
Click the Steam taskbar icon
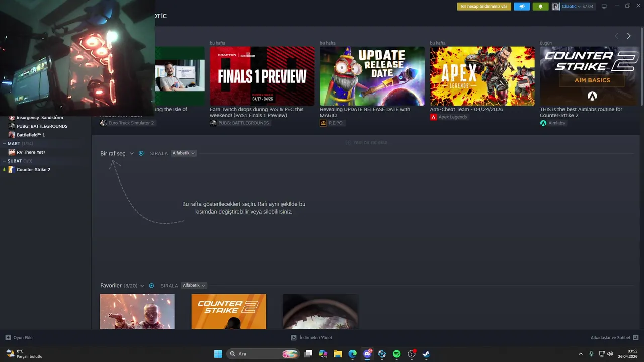pyautogui.click(x=426, y=354)
